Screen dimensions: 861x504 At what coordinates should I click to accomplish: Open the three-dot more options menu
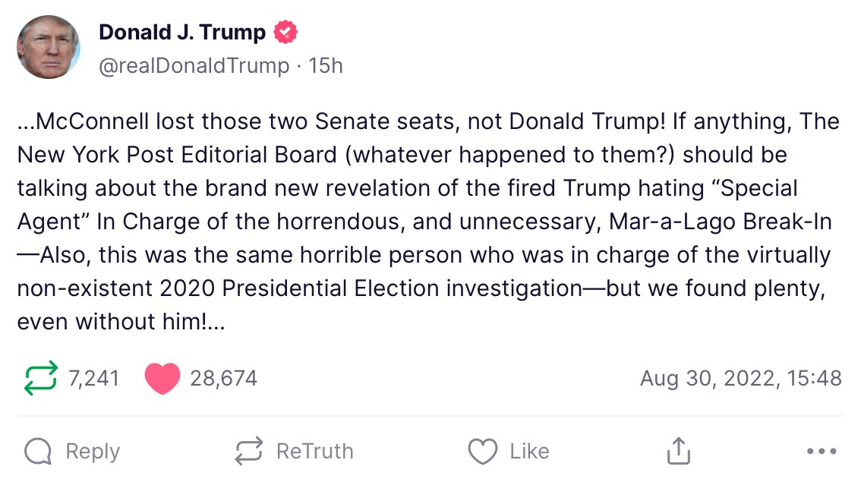click(822, 452)
